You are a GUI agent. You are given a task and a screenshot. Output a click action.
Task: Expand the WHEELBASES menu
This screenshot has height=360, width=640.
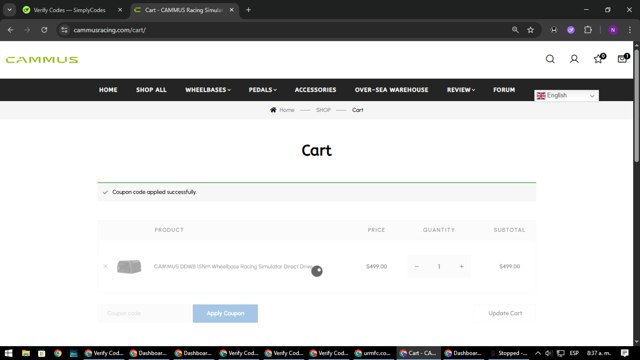(208, 90)
